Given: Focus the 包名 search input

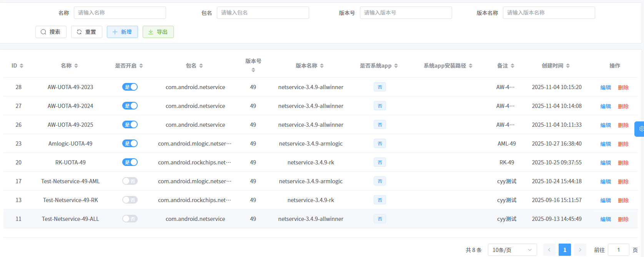Looking at the screenshot, I should click(x=263, y=13).
